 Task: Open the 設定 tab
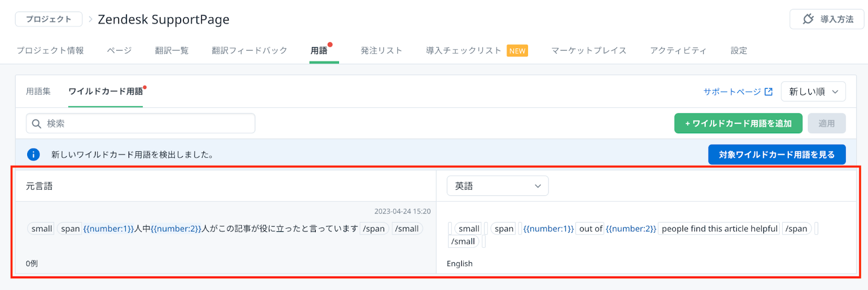738,50
